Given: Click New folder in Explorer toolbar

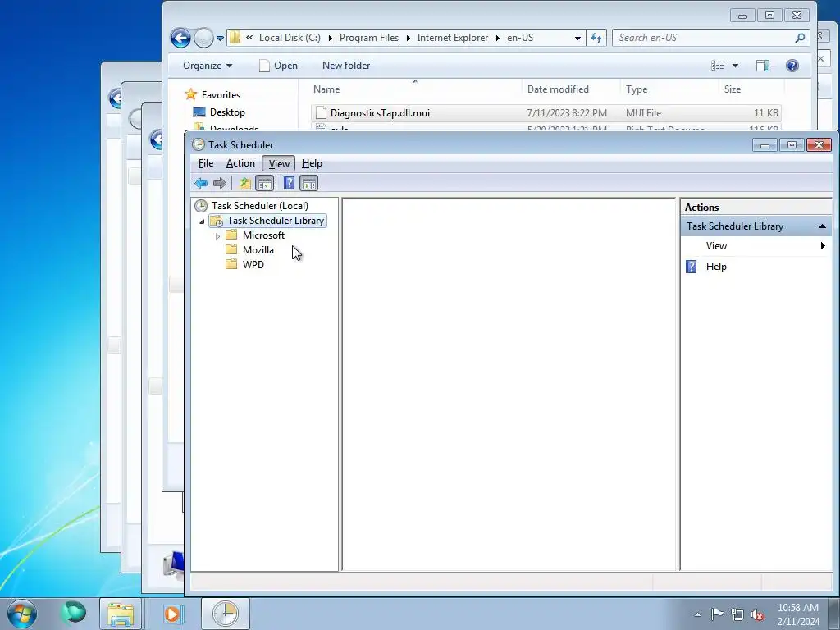Looking at the screenshot, I should (346, 66).
